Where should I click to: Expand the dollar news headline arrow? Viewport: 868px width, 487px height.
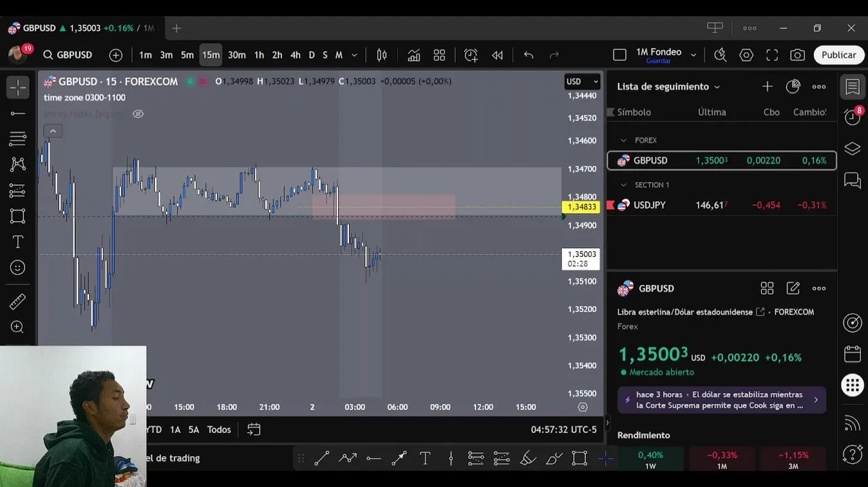click(x=815, y=400)
